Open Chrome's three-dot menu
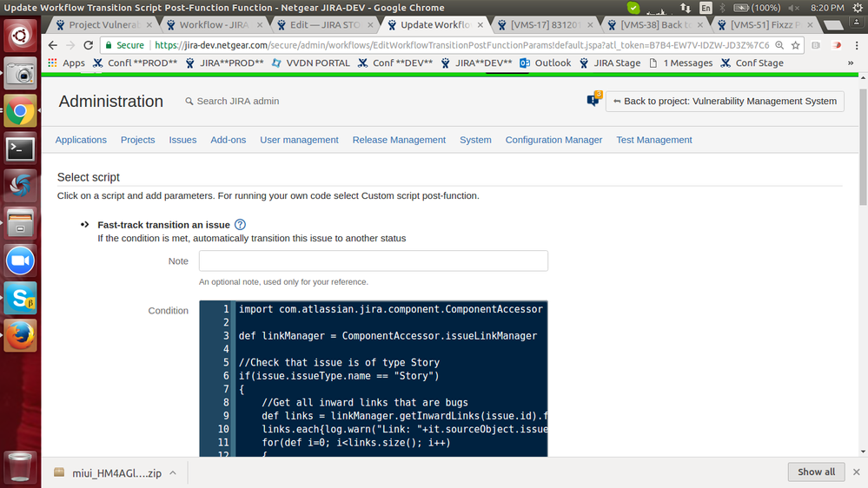 coord(857,45)
